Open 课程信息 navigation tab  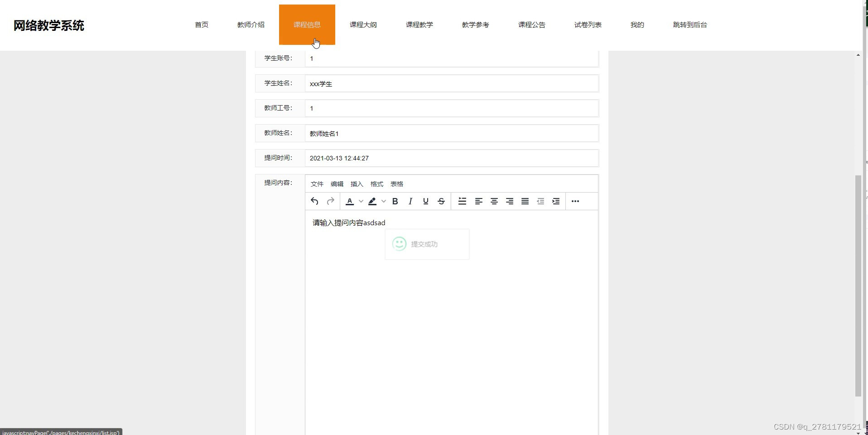click(307, 25)
